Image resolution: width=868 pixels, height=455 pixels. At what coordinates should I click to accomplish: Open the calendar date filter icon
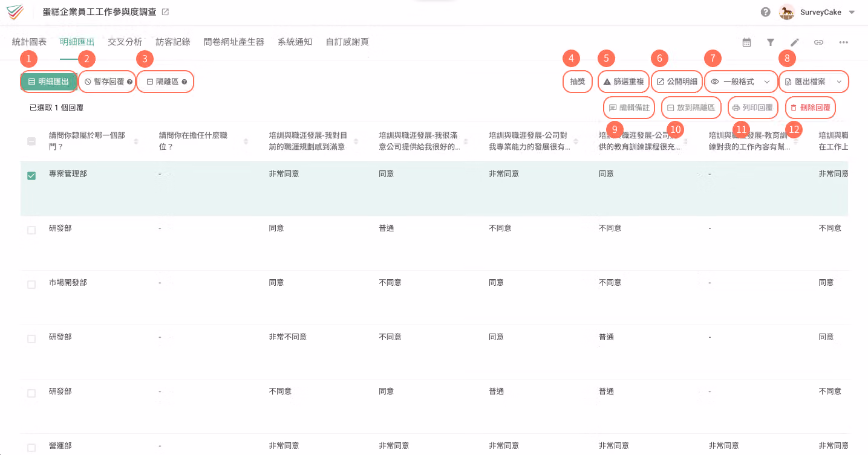[x=747, y=42]
